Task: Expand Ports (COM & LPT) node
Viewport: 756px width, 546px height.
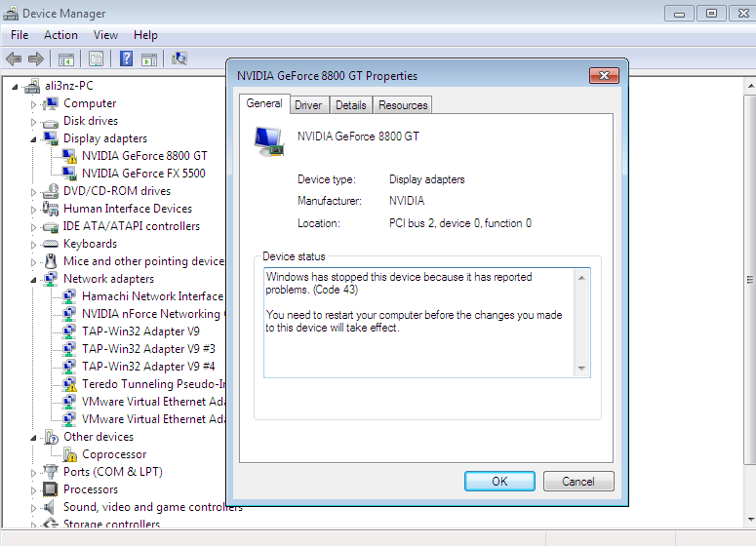Action: point(33,473)
